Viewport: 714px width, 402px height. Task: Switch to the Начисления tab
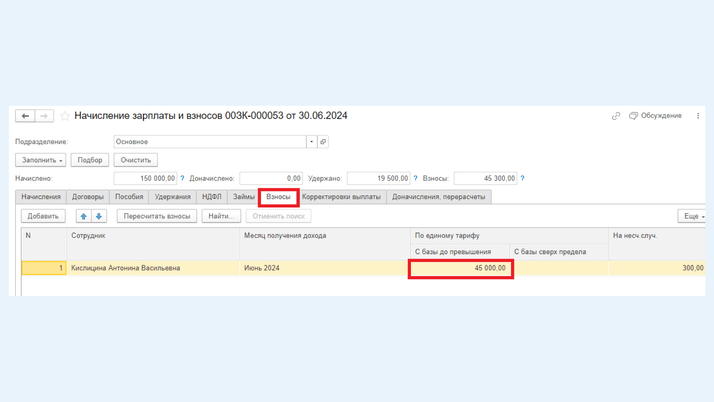pos(41,197)
